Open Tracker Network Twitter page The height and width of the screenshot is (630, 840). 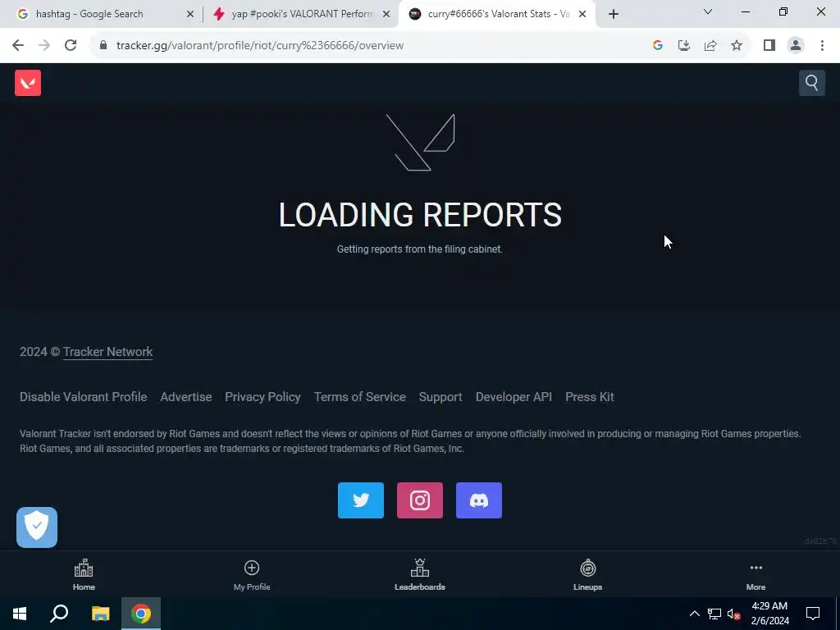coord(361,500)
